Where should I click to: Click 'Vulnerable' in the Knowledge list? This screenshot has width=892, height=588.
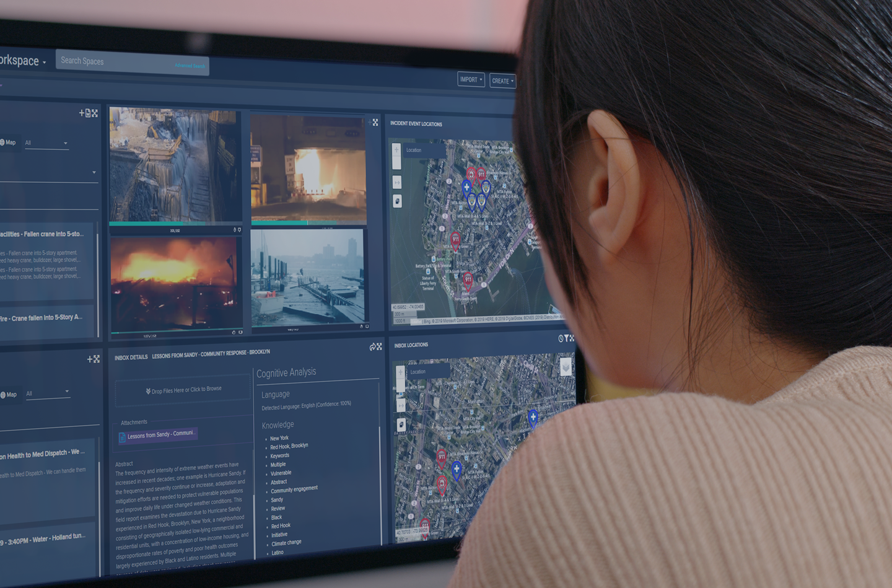(281, 473)
